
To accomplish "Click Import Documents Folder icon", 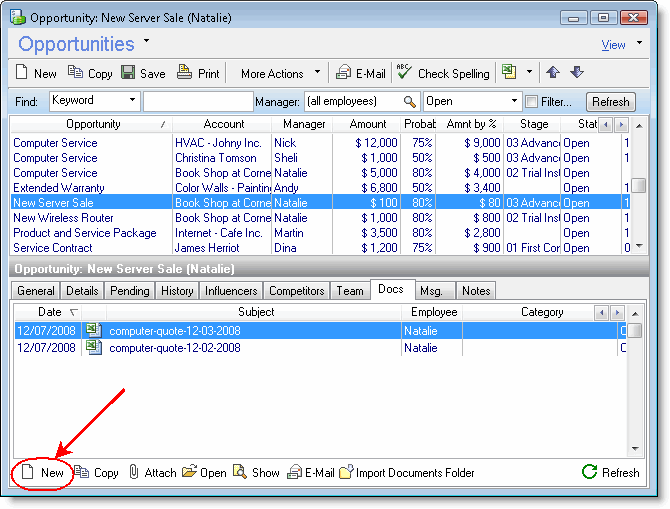I will point(346,473).
